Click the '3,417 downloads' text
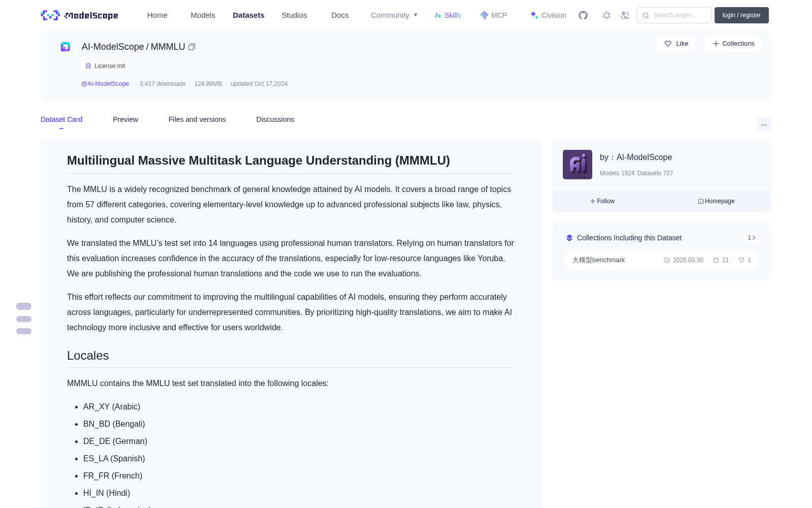812x508 pixels. (x=162, y=84)
